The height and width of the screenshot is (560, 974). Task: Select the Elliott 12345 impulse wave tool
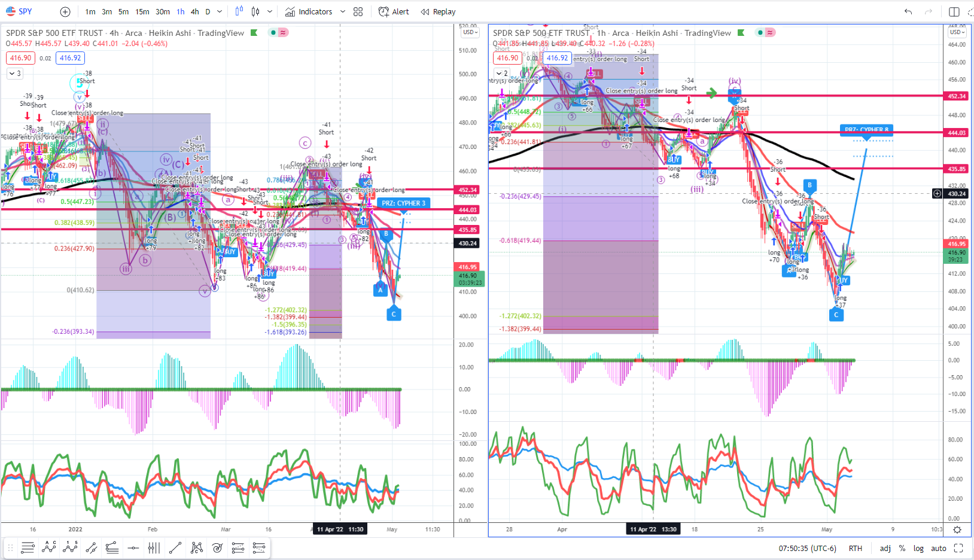click(70, 547)
